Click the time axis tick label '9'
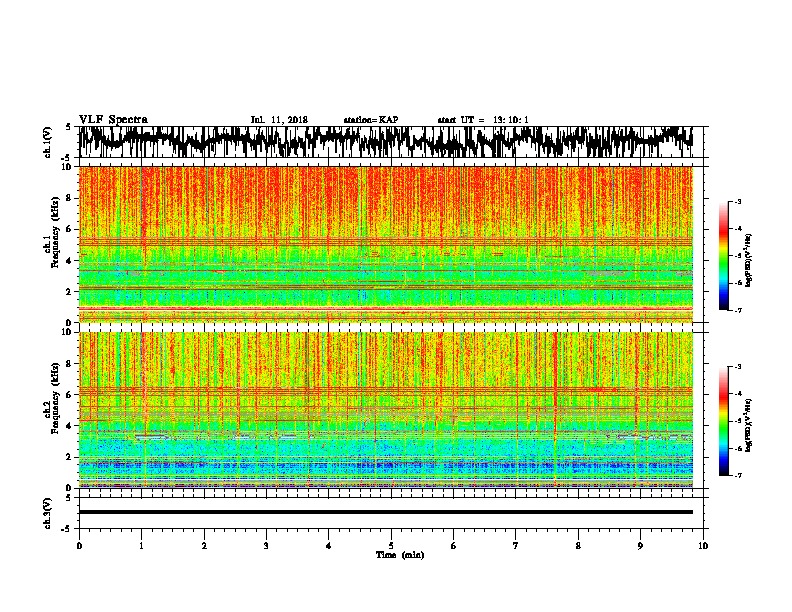 640,546
